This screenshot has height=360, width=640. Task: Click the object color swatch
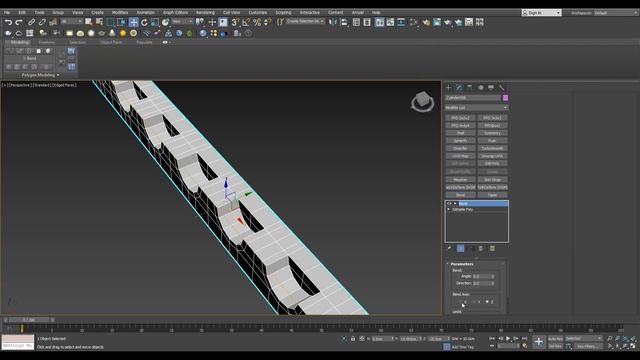(x=505, y=98)
